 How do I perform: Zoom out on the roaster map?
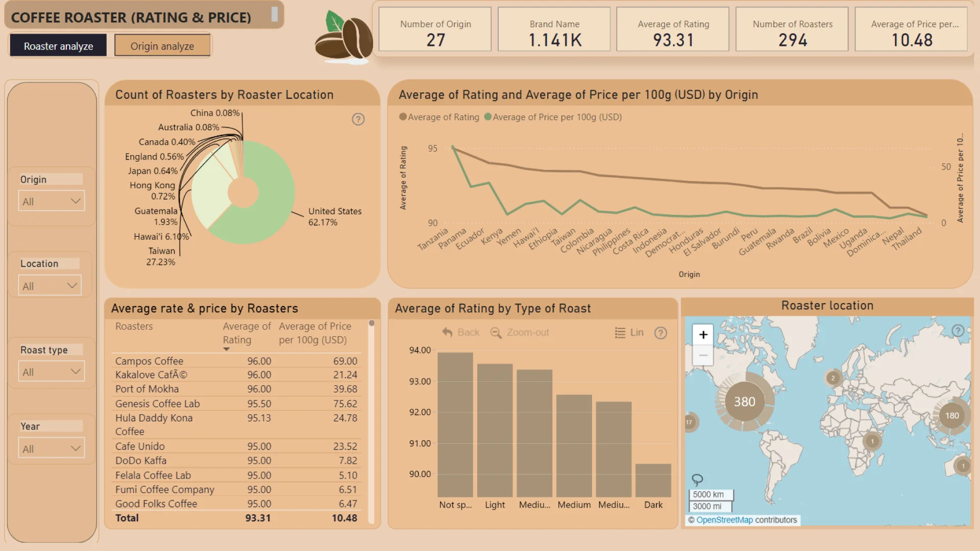coord(703,355)
